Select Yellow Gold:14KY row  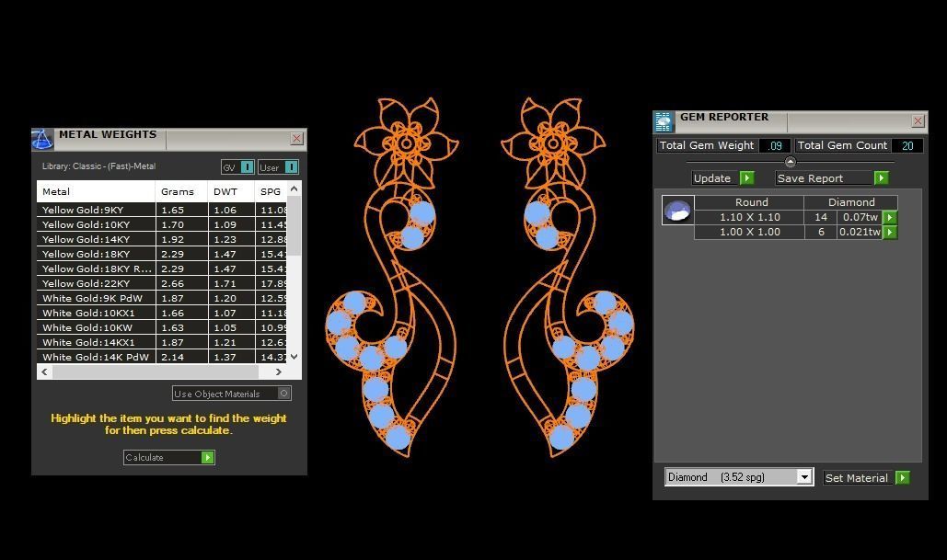coord(162,240)
